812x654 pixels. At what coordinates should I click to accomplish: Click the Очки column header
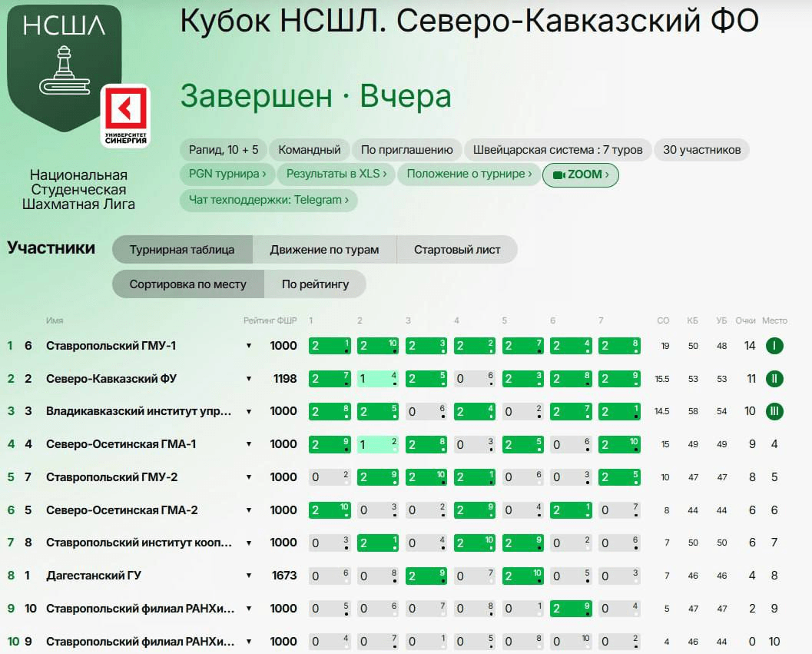tap(746, 320)
